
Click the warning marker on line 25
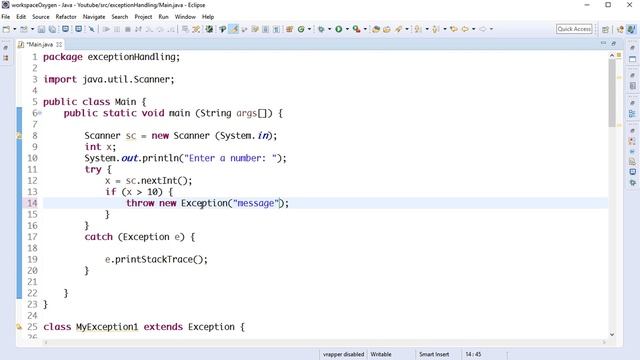(19, 327)
